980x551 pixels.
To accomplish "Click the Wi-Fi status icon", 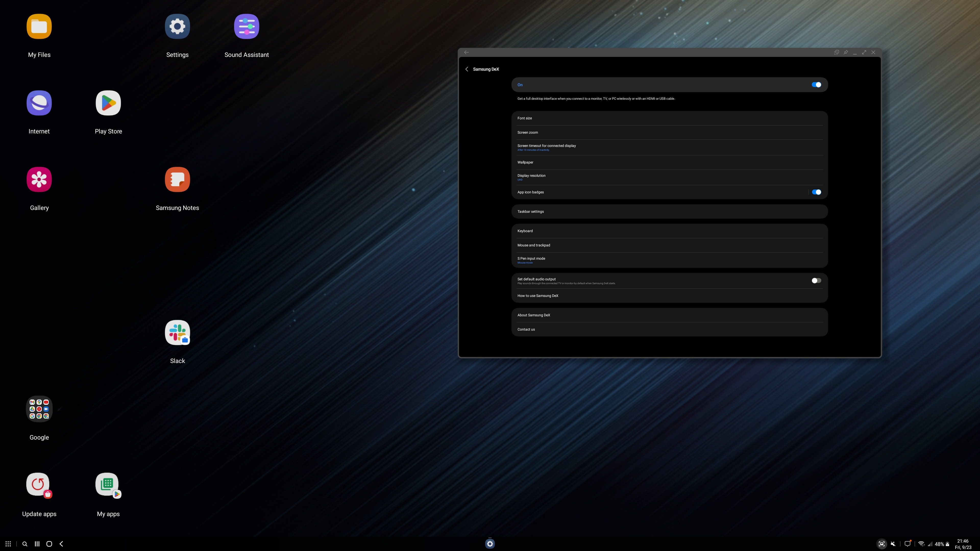I will tap(921, 544).
